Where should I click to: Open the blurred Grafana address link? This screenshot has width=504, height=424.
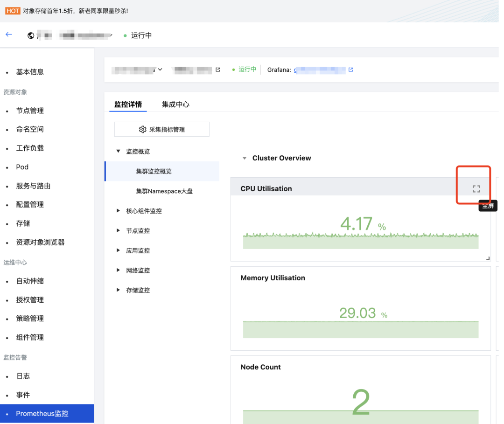[320, 70]
